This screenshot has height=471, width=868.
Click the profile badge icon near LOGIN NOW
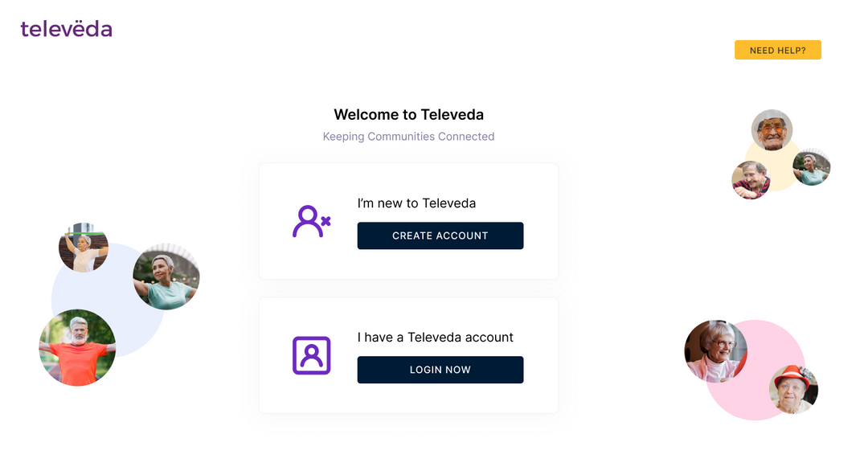click(311, 354)
